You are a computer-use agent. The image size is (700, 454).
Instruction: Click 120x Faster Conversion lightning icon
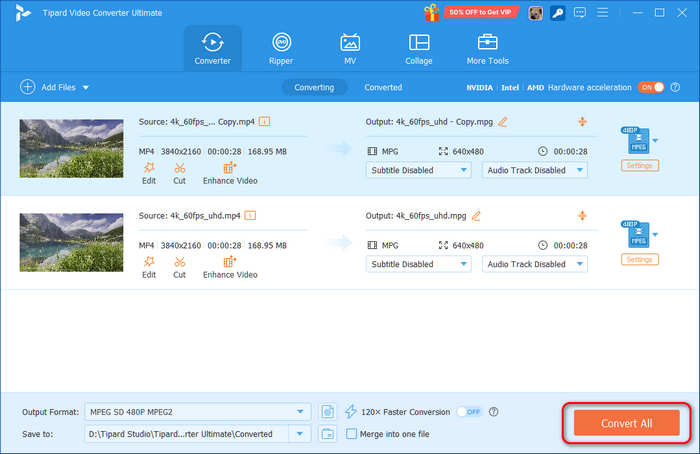351,412
